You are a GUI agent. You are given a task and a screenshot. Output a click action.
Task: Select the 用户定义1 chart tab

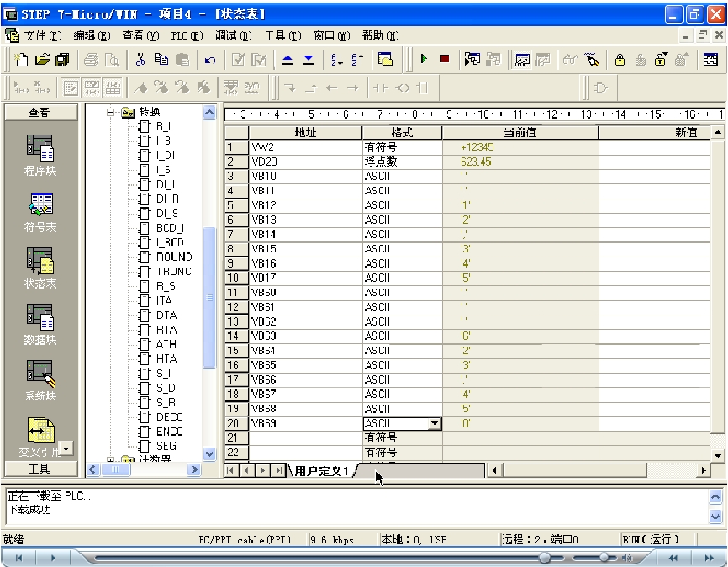point(321,471)
